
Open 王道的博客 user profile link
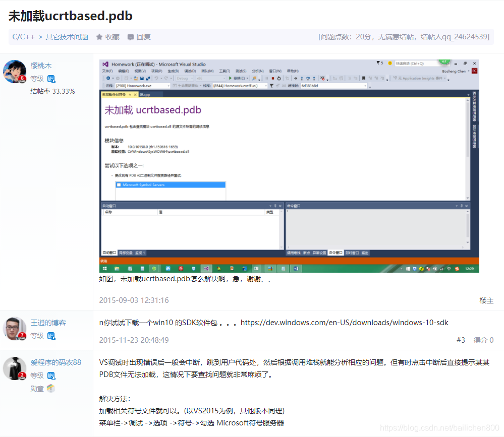48,323
